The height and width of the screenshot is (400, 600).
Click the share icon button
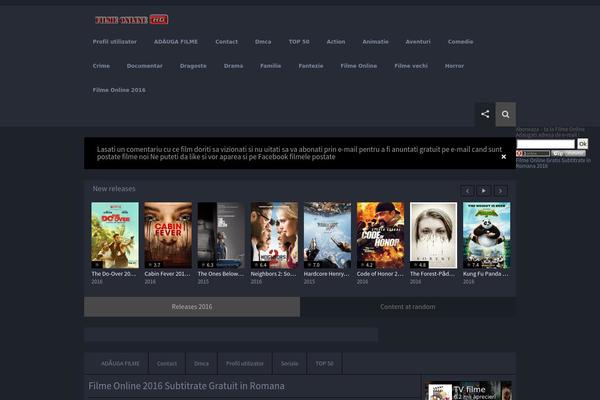coord(485,114)
